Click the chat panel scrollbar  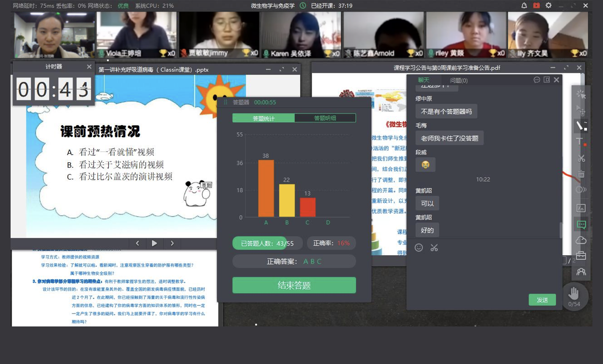tap(561, 230)
